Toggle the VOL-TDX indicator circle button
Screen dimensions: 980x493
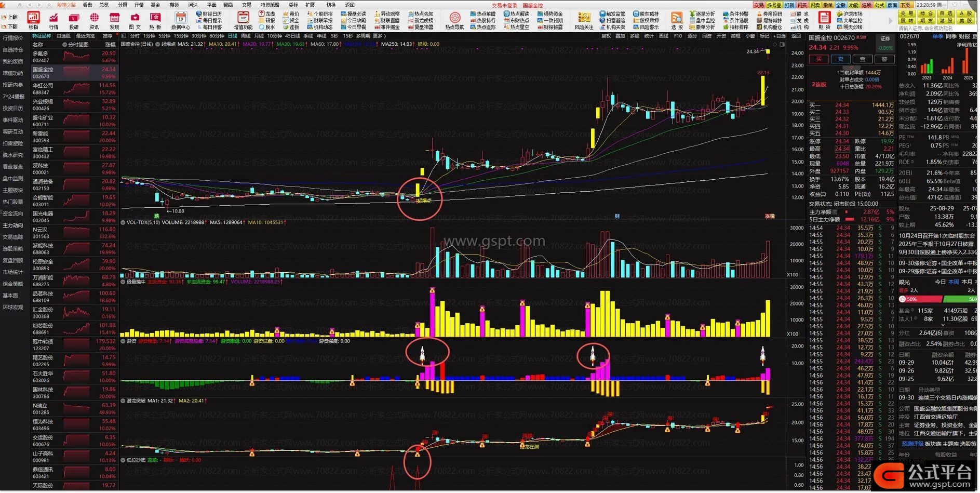point(123,222)
